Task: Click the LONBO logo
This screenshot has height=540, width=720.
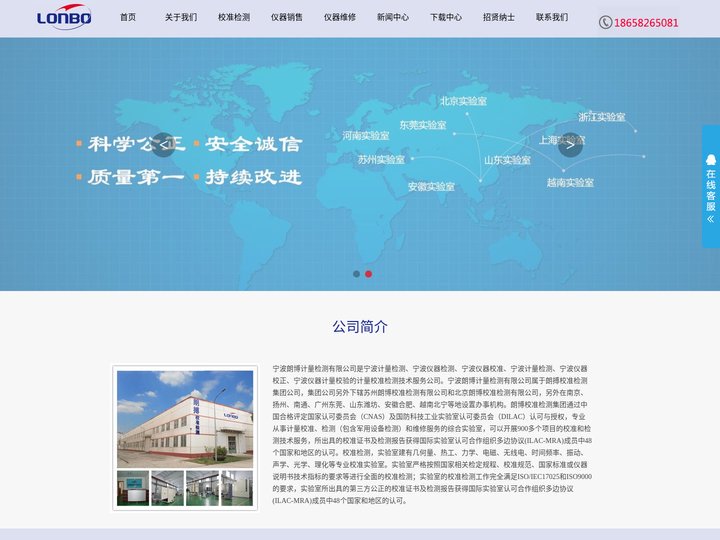Action: 64,17
